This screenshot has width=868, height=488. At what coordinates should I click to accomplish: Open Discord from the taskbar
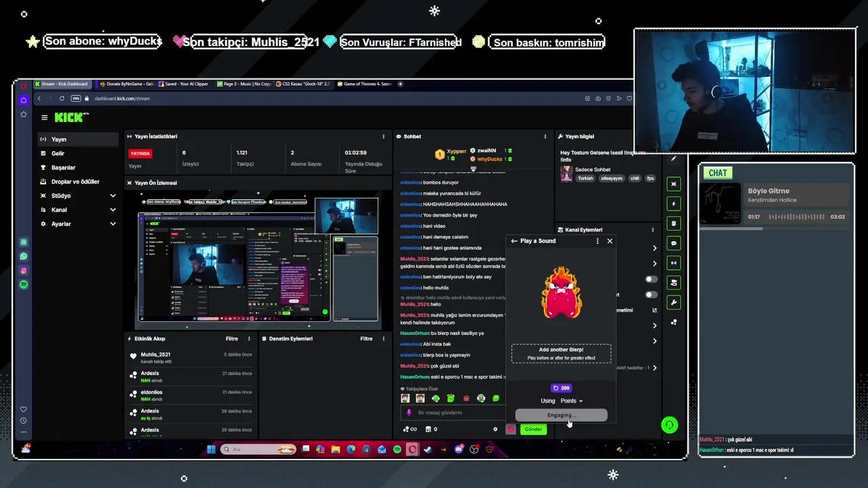click(x=458, y=449)
